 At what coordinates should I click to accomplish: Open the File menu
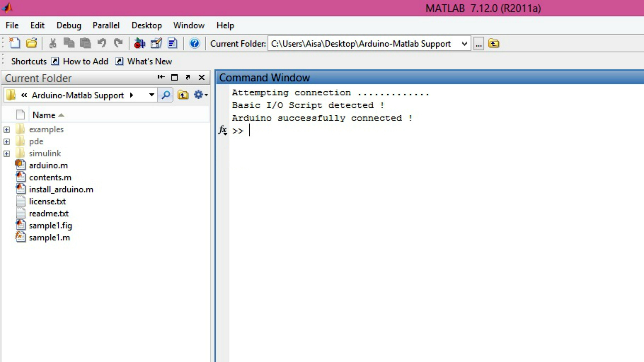[x=12, y=25]
